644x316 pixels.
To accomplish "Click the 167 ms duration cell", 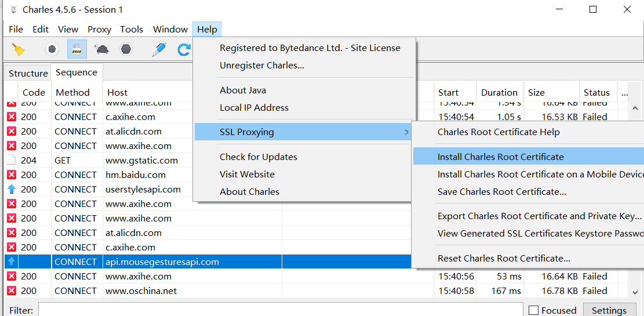I will (506, 291).
